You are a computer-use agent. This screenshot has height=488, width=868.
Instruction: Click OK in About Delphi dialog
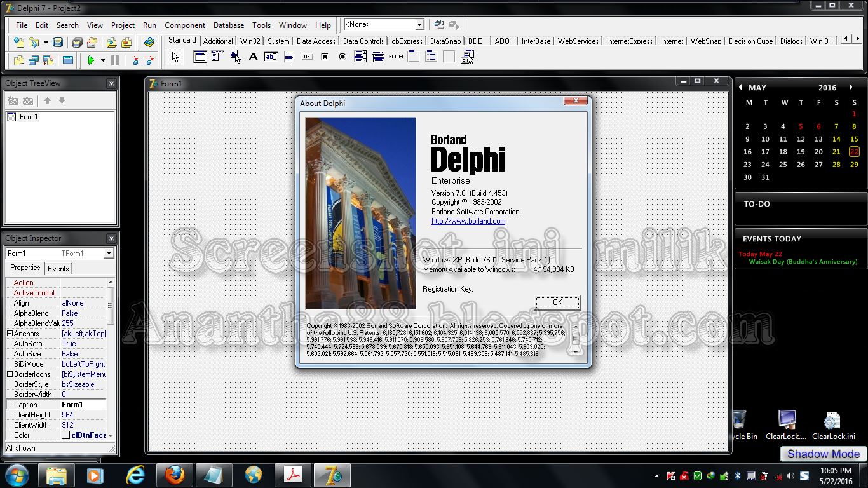click(557, 302)
